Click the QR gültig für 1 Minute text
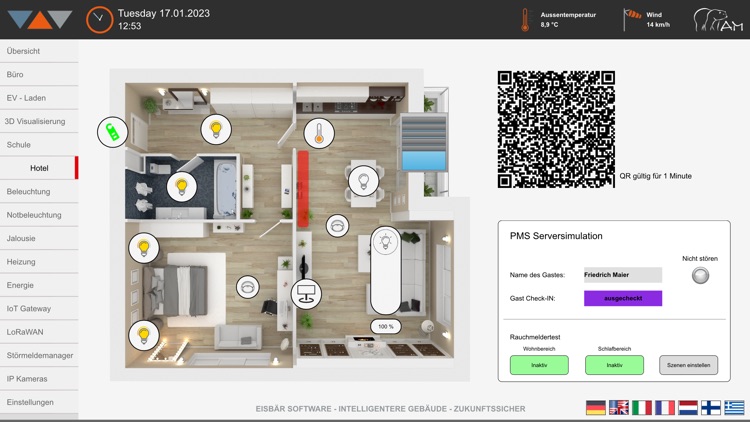This screenshot has width=750, height=422. click(x=656, y=176)
